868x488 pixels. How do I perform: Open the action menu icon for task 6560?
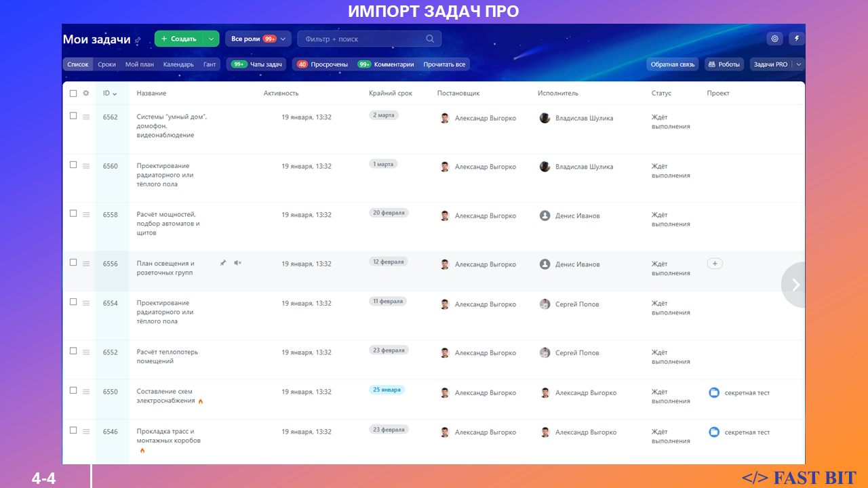click(x=86, y=166)
